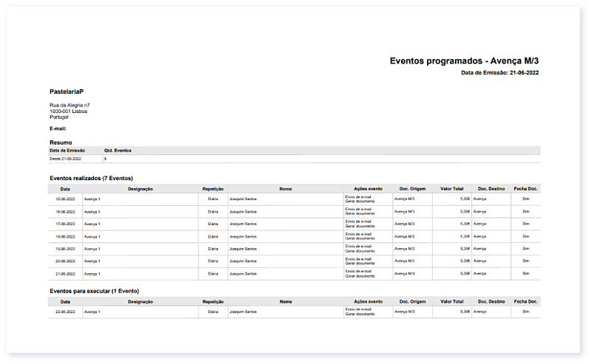Click 'Sim' in the 20-06-2022 row
Viewport: 591px width, 364px height.
[x=526, y=261]
